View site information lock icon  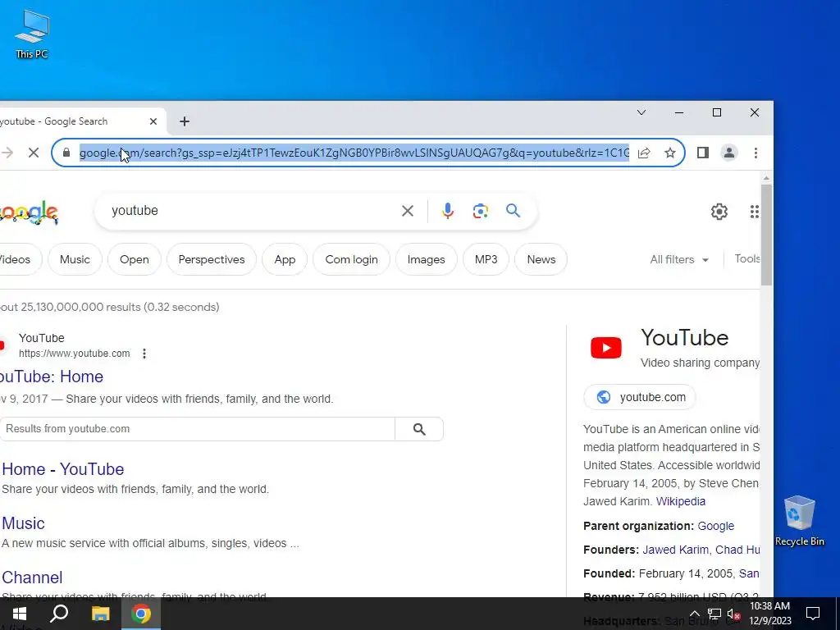click(66, 153)
